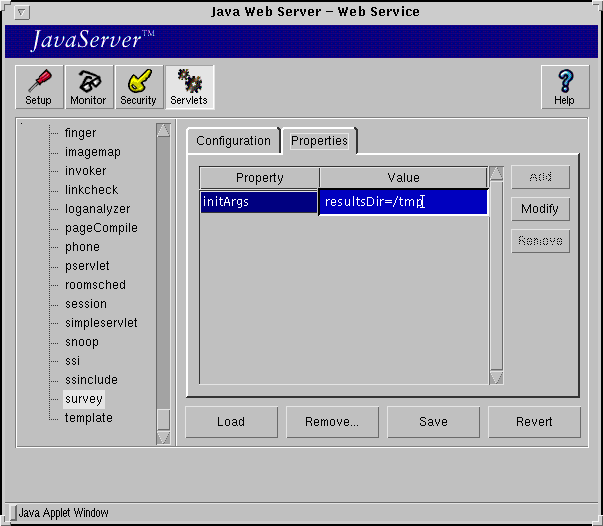Click the Add button
This screenshot has width=603, height=526.
tap(540, 177)
